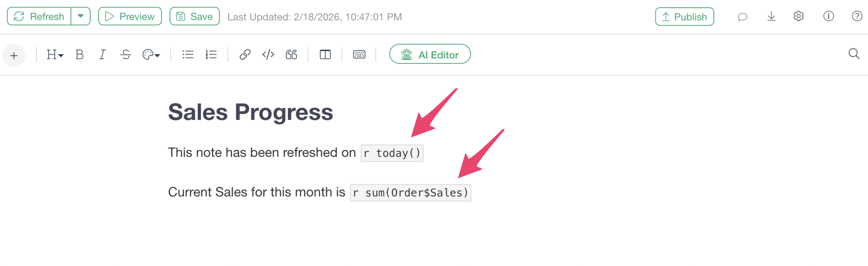Insert a code block
The width and height of the screenshot is (868, 266).
click(x=268, y=55)
